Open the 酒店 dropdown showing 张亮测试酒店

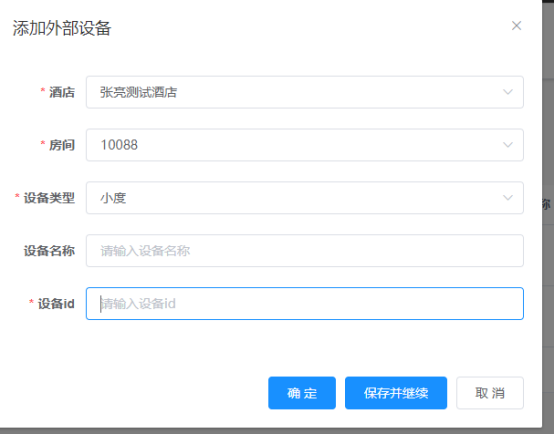[x=305, y=92]
